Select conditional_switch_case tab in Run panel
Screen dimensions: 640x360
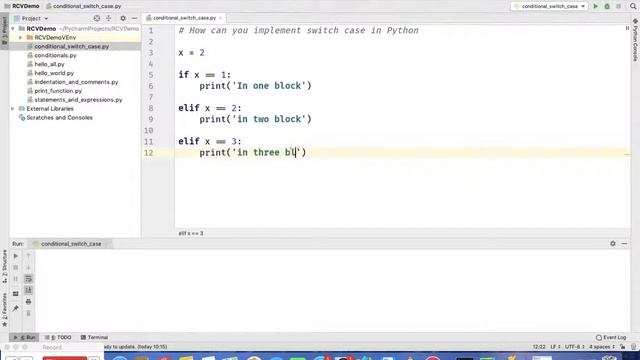coord(71,244)
